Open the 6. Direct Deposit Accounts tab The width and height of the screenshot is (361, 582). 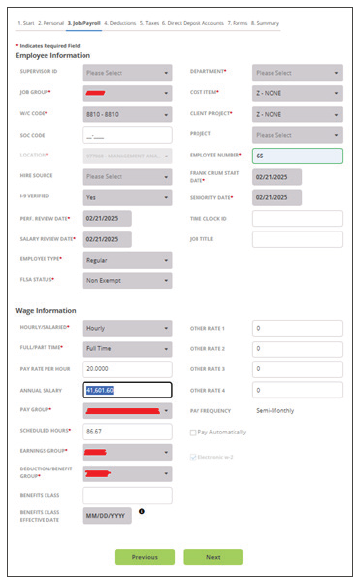pyautogui.click(x=193, y=23)
